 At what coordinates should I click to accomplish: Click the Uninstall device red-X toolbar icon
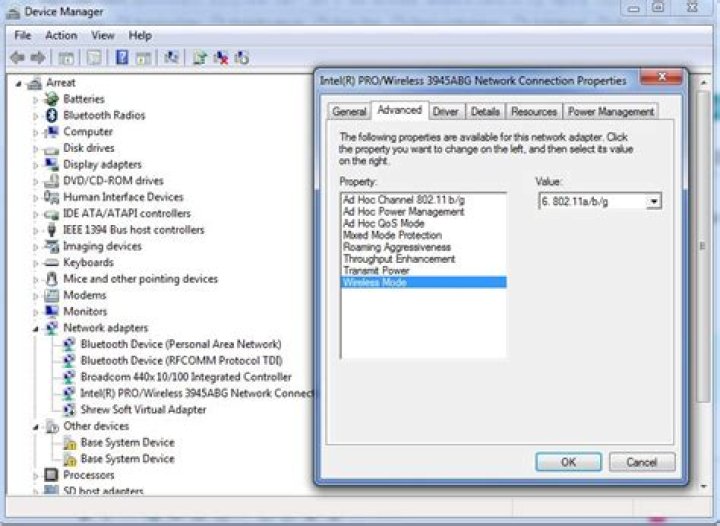(221, 58)
